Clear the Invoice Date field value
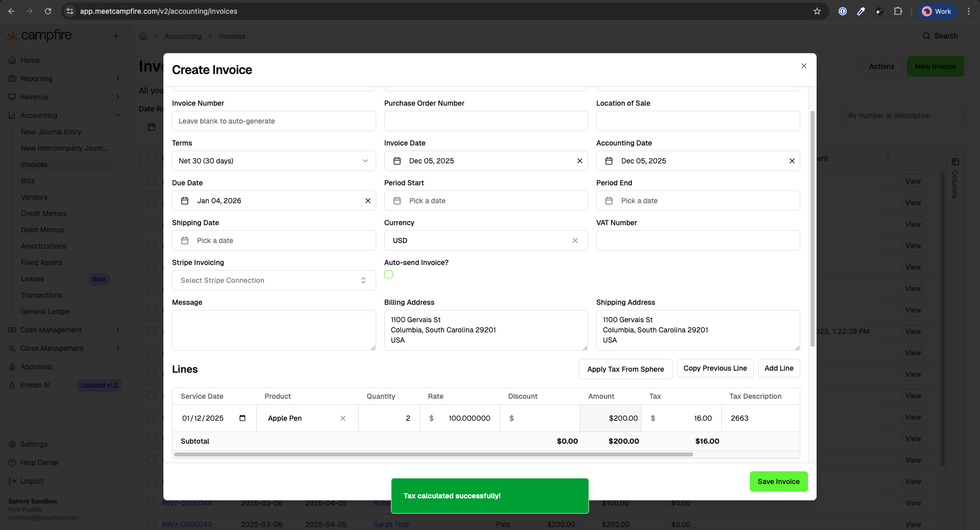 [x=579, y=161]
